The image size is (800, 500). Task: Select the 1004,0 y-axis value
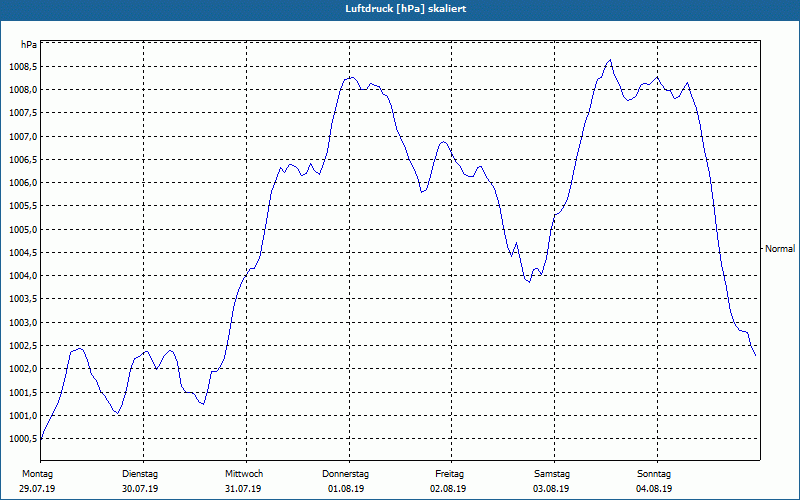(23, 276)
